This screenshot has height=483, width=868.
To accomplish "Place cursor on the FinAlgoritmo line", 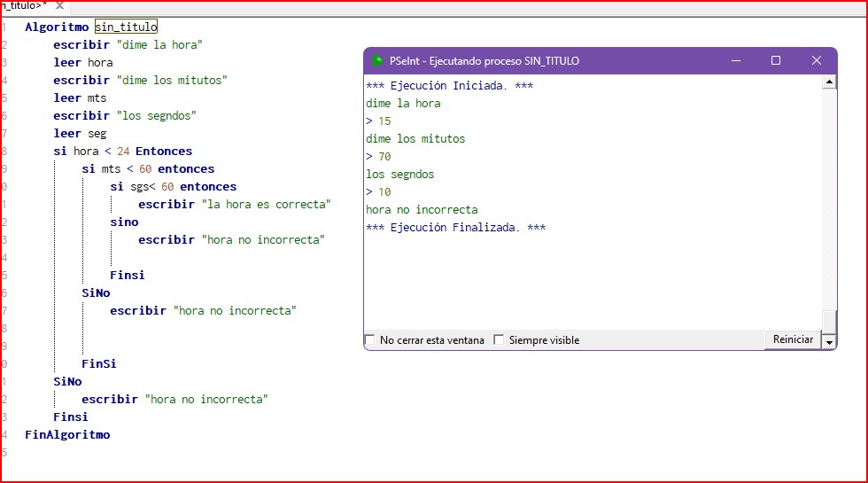I will coord(67,435).
